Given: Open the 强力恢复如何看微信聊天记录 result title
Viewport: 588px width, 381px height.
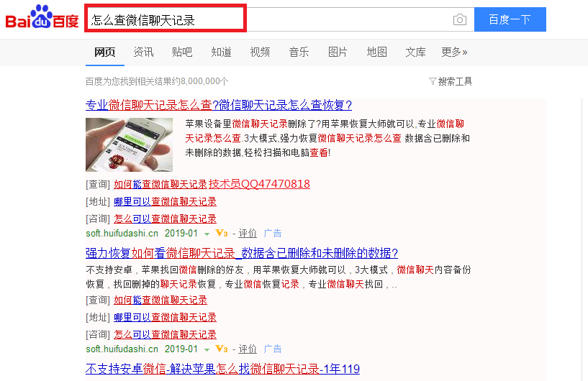Looking at the screenshot, I should pos(241,253).
